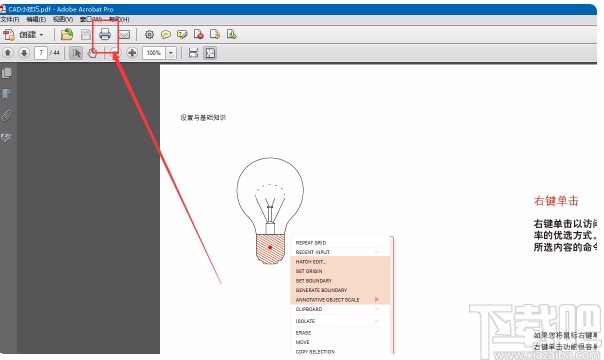Viewport: 604px width, 360px height.
Task: Open the 窗口(W) menu
Action: click(91, 19)
